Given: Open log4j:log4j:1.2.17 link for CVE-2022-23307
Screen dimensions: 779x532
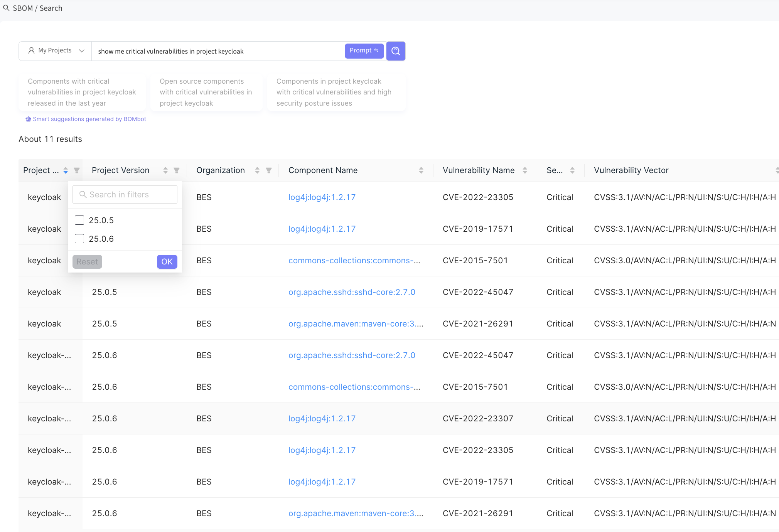Looking at the screenshot, I should [x=322, y=419].
